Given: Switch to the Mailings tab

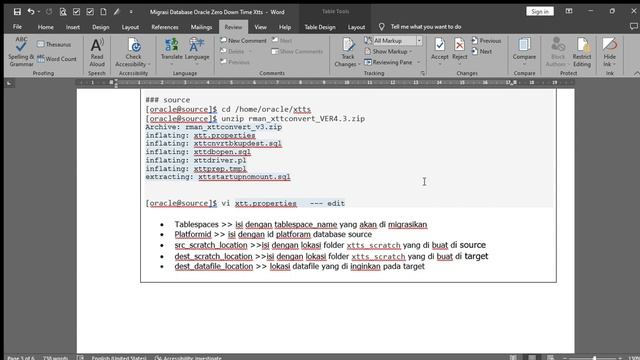Looking at the screenshot, I should [201, 27].
